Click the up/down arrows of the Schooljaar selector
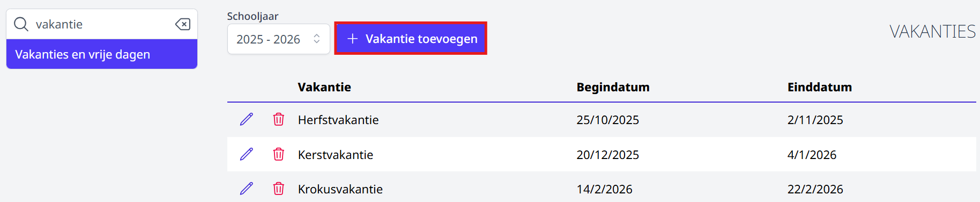 [317, 39]
